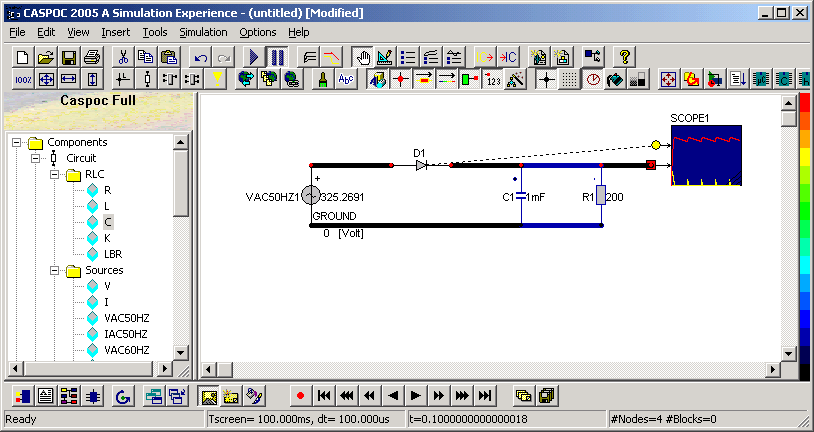Viewport: 814px width, 432px height.
Task: Cut the selection with the scissors icon
Action: click(123, 57)
